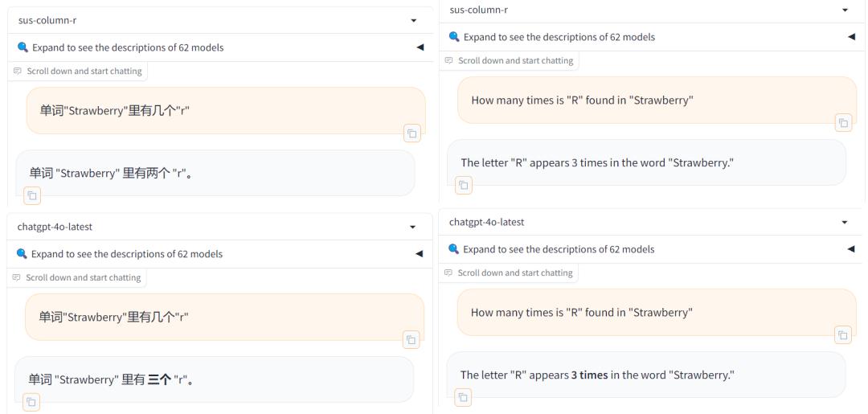Screen dimensions: 868x414
Task: Expand model descriptions in the sus-column-r English panel
Action: click(851, 37)
